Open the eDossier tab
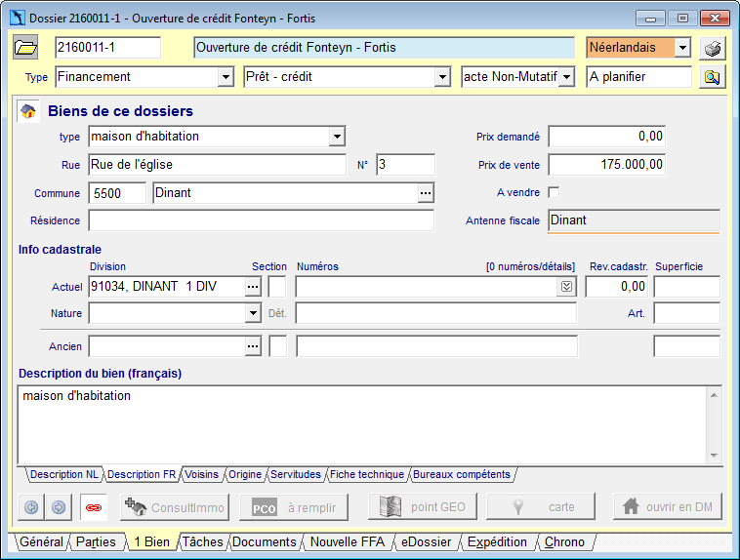The width and height of the screenshot is (740, 560). 427,542
